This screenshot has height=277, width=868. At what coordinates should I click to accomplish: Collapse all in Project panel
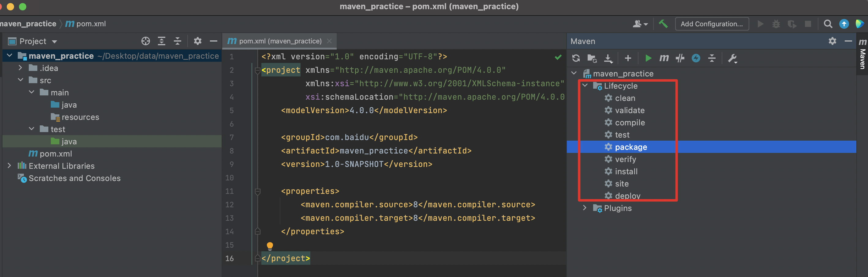tap(177, 41)
